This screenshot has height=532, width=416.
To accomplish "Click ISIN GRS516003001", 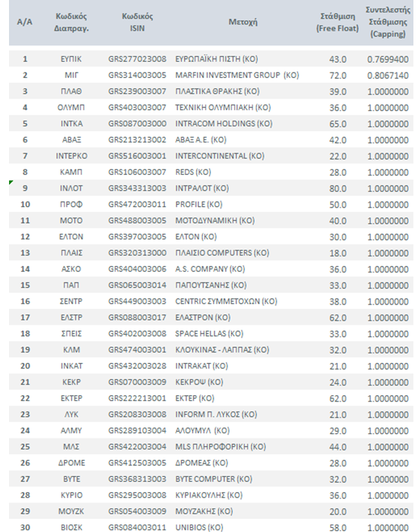I will pyautogui.click(x=137, y=156).
